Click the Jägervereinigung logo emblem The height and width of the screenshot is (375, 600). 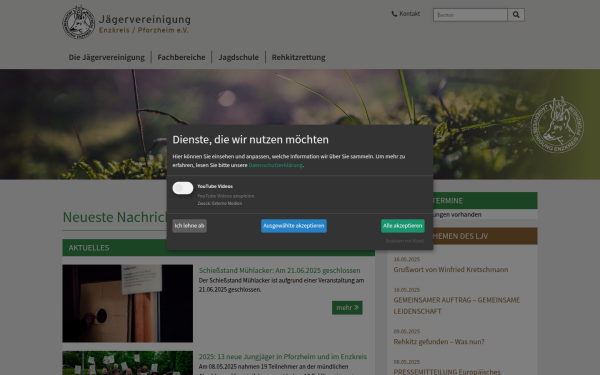[x=78, y=22]
